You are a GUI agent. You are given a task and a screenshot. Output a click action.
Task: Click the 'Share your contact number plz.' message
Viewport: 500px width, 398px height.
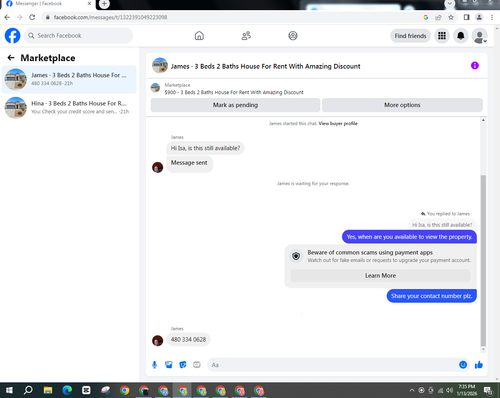click(431, 296)
